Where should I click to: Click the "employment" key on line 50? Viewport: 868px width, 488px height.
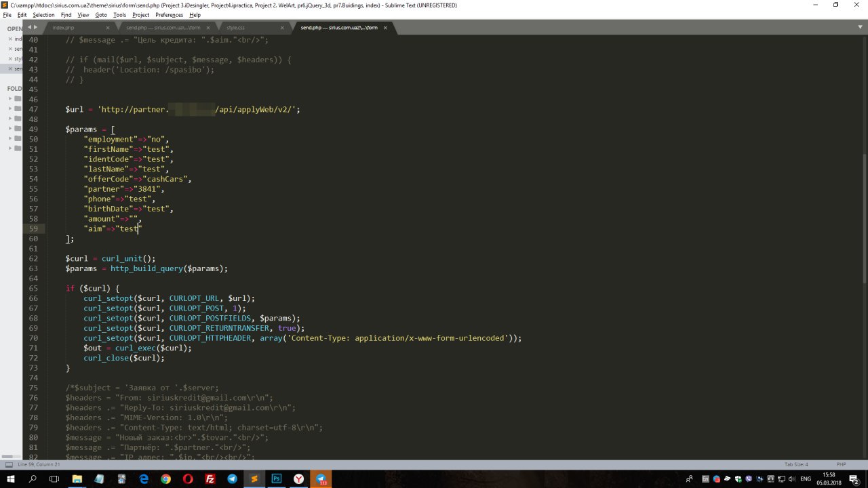pyautogui.click(x=111, y=139)
